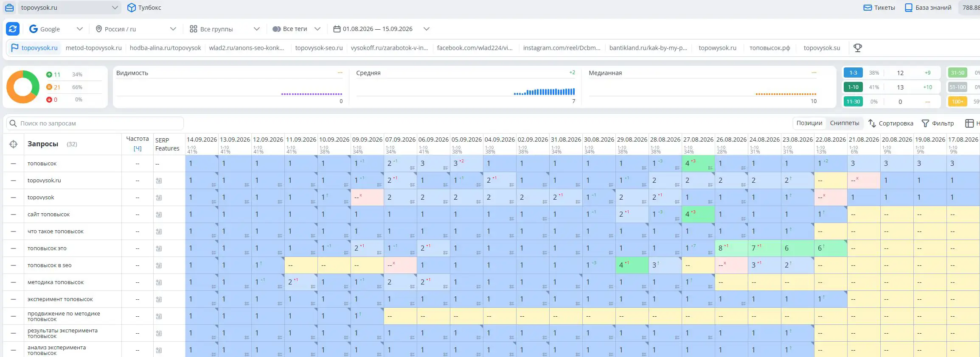This screenshot has width=980, height=357.
Task: Switch view to Позиции
Action: pyautogui.click(x=809, y=123)
